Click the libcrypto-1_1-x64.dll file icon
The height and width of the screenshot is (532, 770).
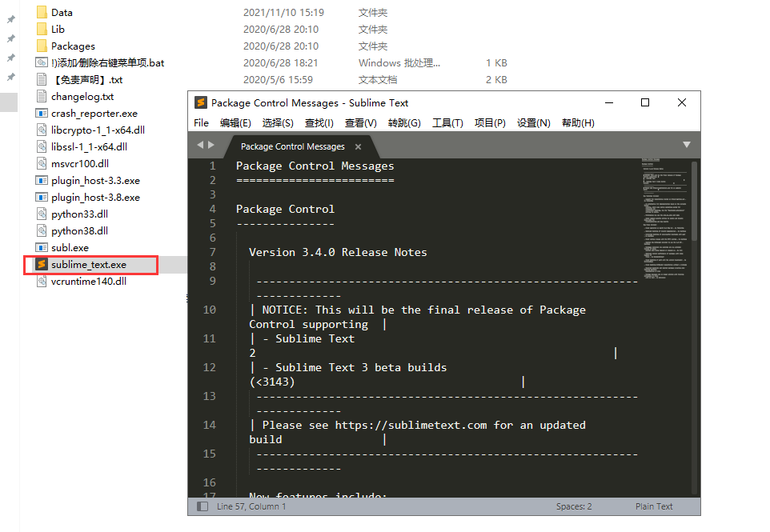click(42, 130)
